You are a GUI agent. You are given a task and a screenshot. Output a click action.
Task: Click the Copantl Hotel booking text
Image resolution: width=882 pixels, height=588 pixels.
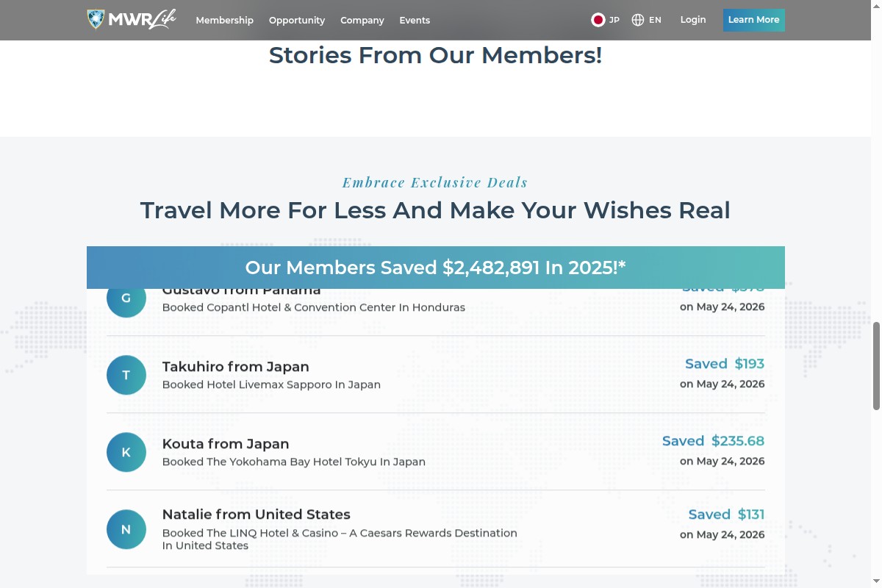pyautogui.click(x=313, y=307)
